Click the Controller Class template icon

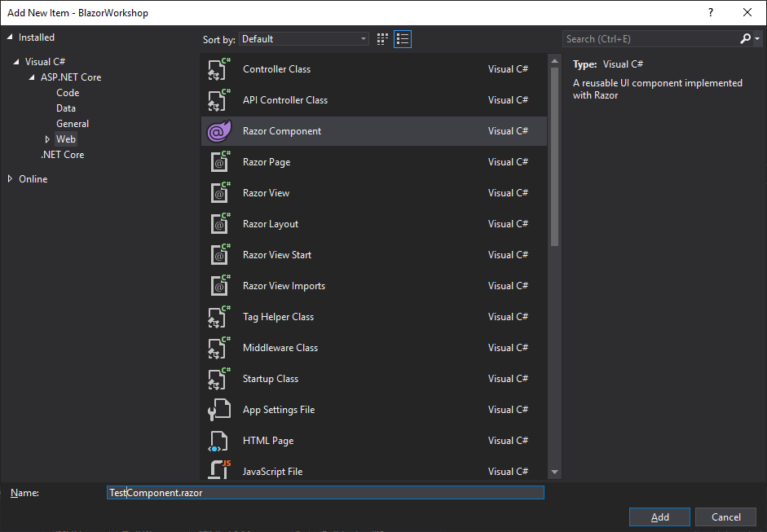[x=218, y=69]
